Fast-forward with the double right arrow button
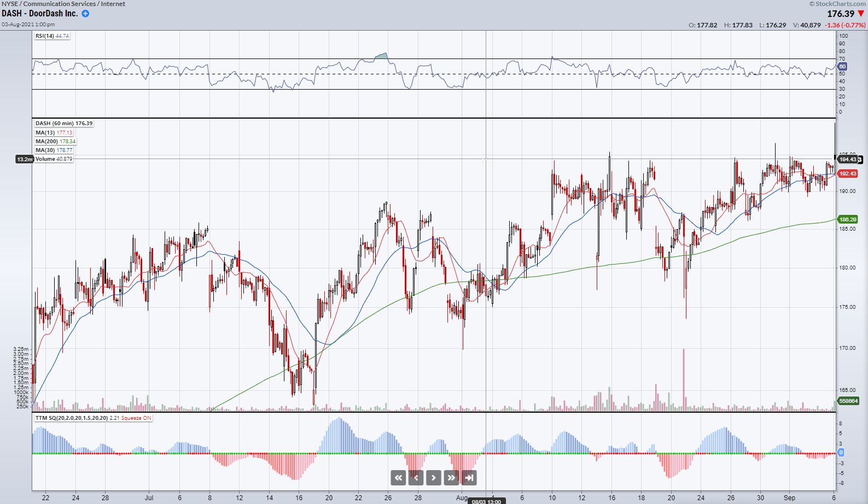Image resolution: width=868 pixels, height=504 pixels. pyautogui.click(x=451, y=478)
